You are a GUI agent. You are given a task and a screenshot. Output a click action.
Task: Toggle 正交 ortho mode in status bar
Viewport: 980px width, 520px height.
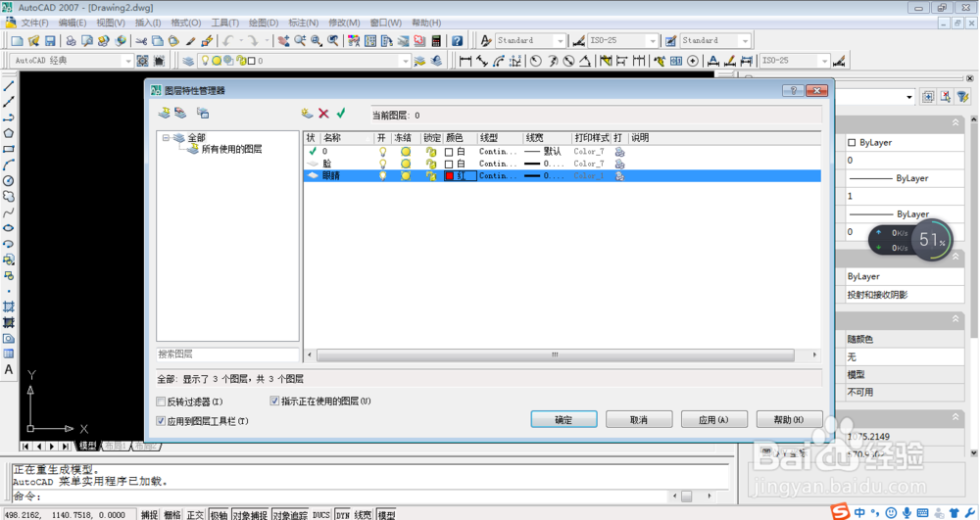tap(196, 515)
